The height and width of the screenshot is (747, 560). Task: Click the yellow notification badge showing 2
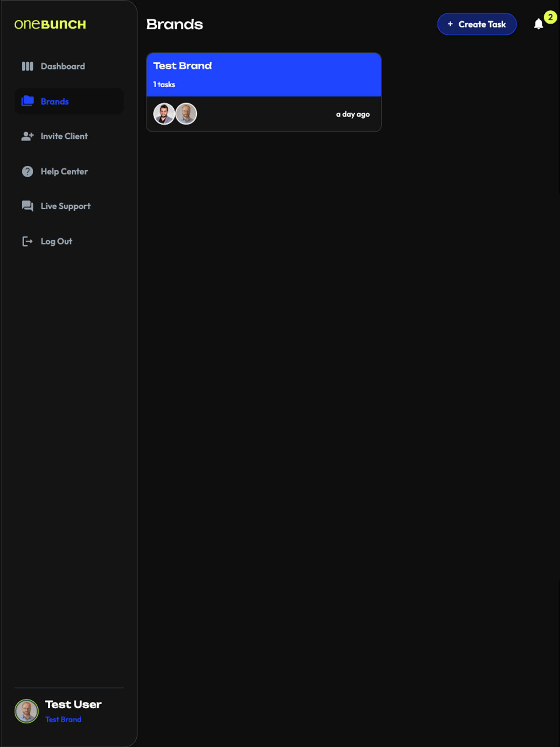[550, 17]
